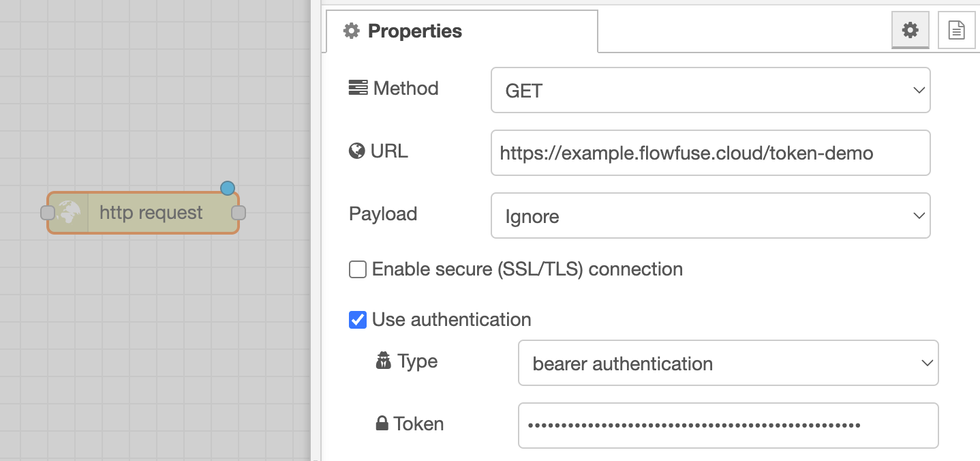Click the blue changed-status dot on node

tap(228, 188)
